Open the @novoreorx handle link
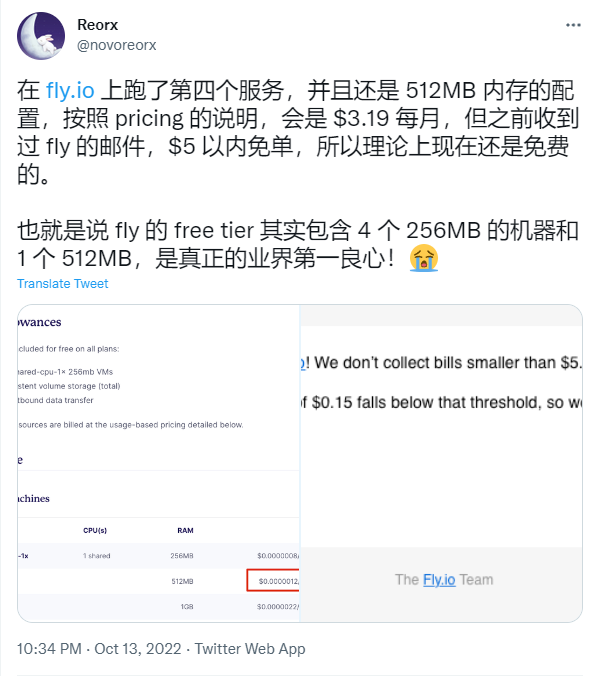598x676 pixels. pos(116,45)
